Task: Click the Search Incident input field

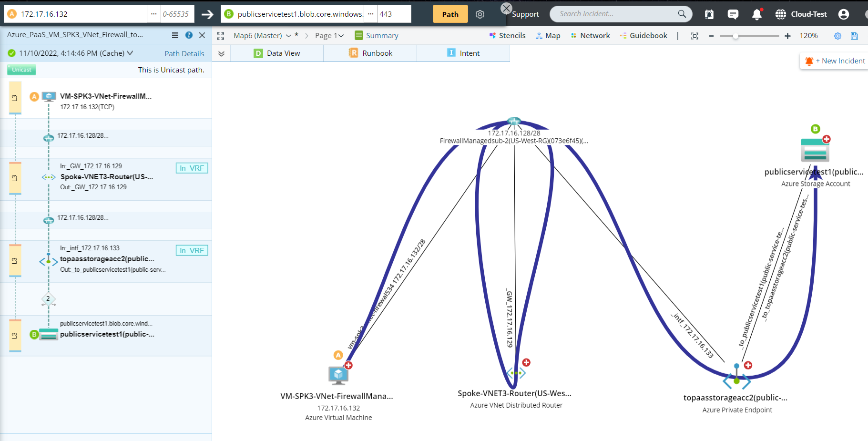Action: coord(615,14)
